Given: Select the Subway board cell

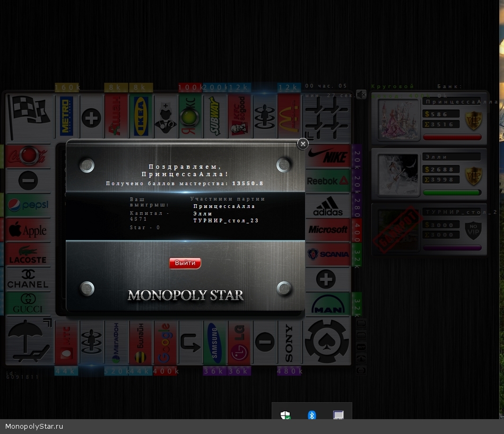Looking at the screenshot, I should [215, 116].
